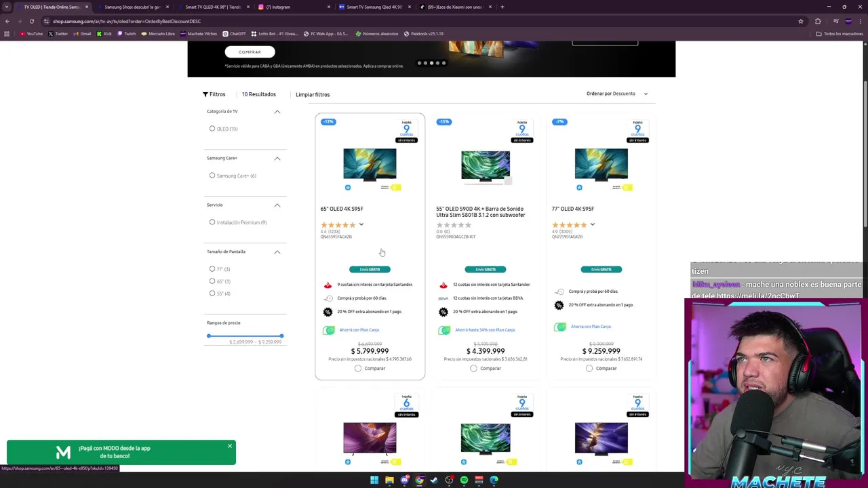Select the Instalación Premium (9) filter
The image size is (868, 488).
point(212,222)
